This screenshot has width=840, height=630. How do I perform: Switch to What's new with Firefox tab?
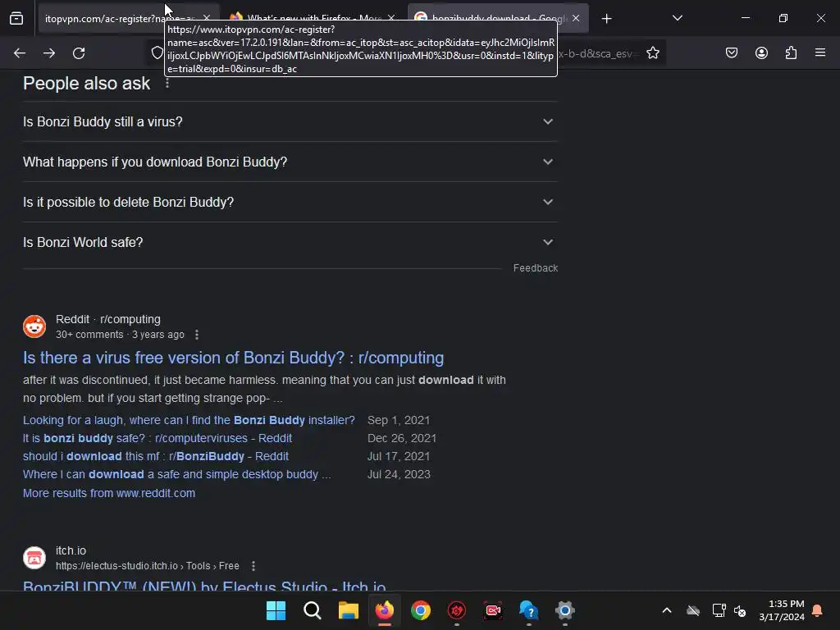313,19
